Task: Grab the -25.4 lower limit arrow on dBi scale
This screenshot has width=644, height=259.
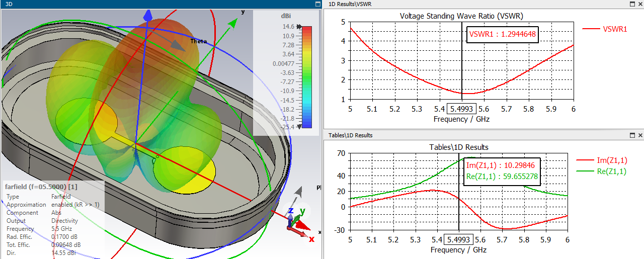Action: [x=300, y=127]
